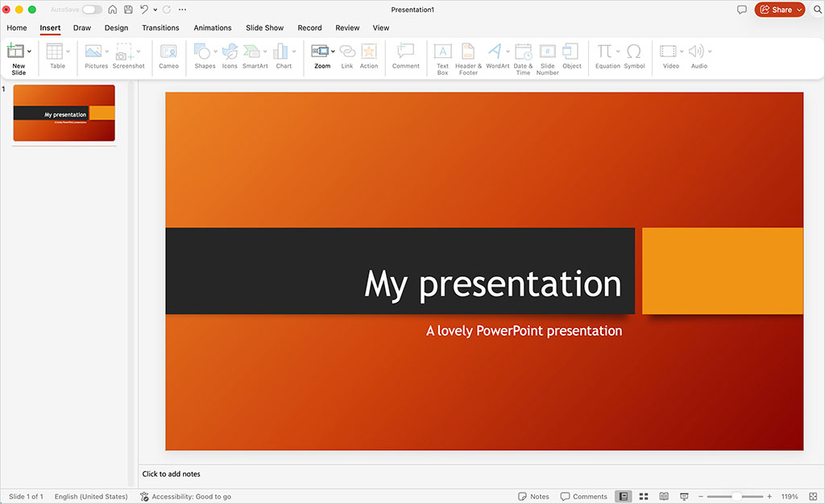Image resolution: width=825 pixels, height=504 pixels.
Task: Click the notes field "Click to add notes"
Action: pos(171,473)
